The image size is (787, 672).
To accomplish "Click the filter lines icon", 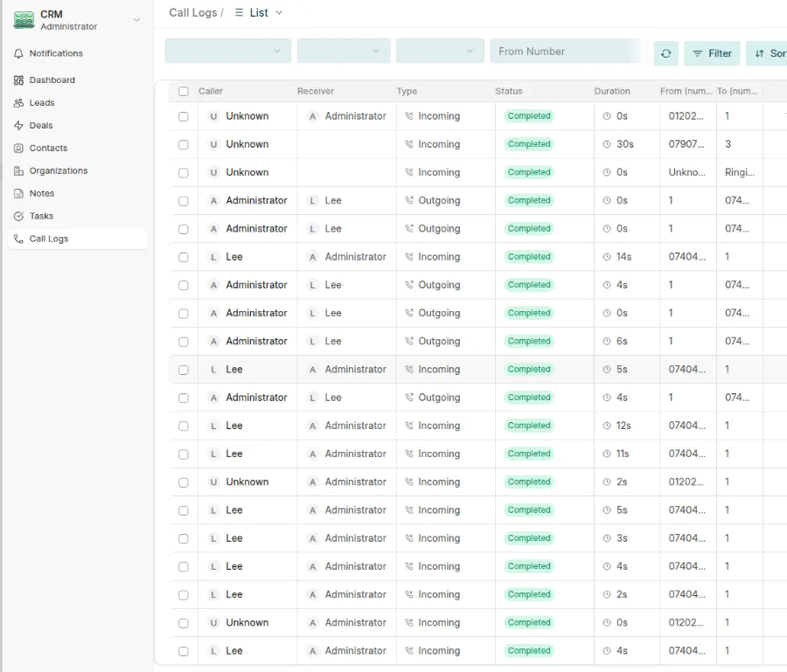I will pyautogui.click(x=697, y=53).
